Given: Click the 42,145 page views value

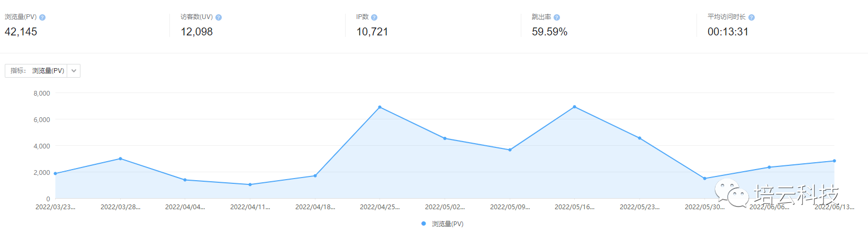Looking at the screenshot, I should click(21, 32).
